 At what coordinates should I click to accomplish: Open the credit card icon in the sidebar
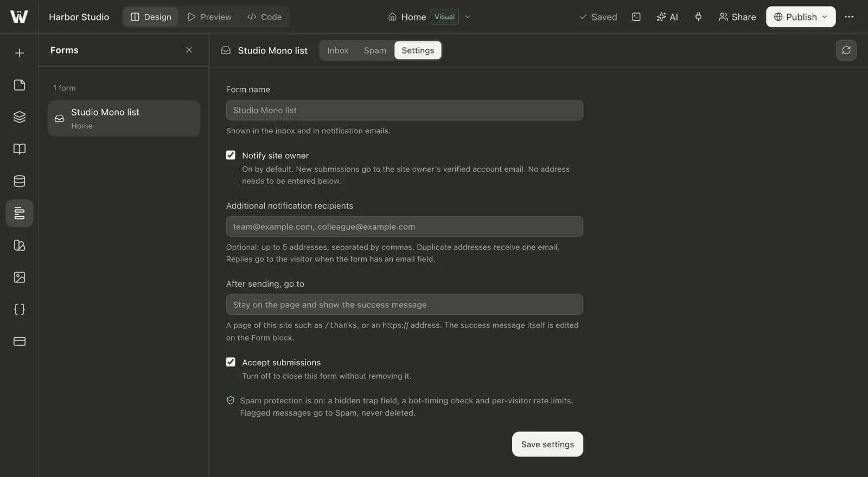pos(20,341)
